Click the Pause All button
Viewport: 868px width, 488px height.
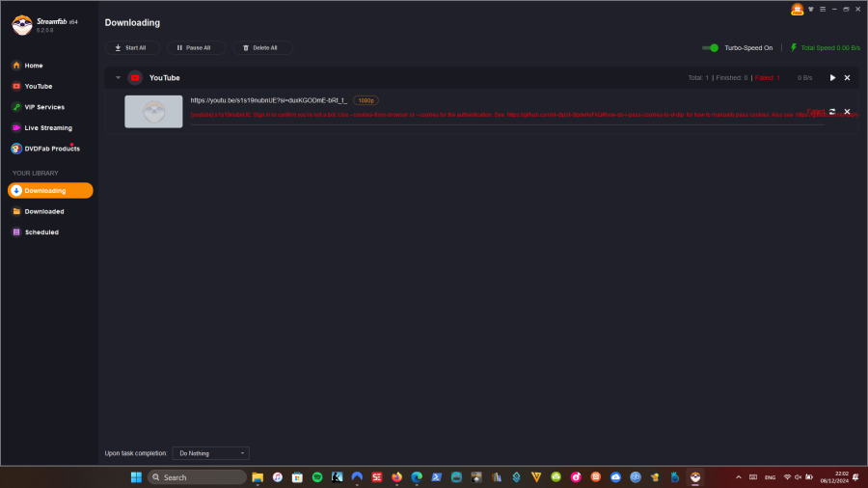coord(196,48)
